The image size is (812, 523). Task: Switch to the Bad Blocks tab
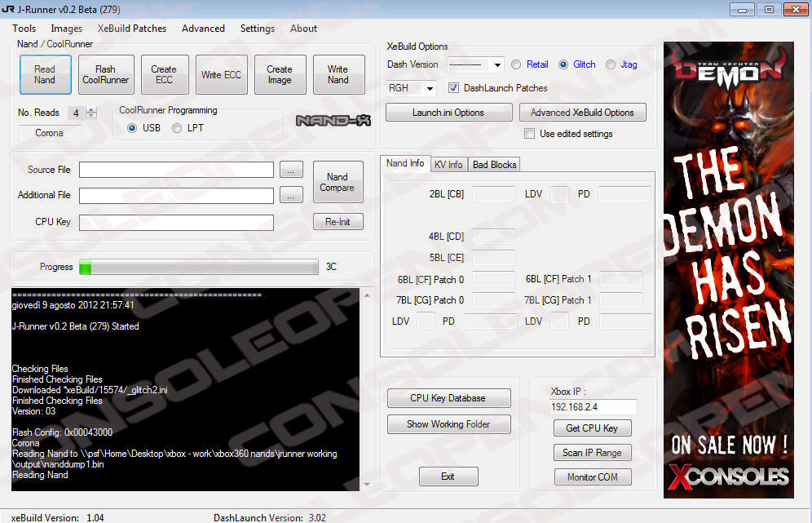point(494,164)
